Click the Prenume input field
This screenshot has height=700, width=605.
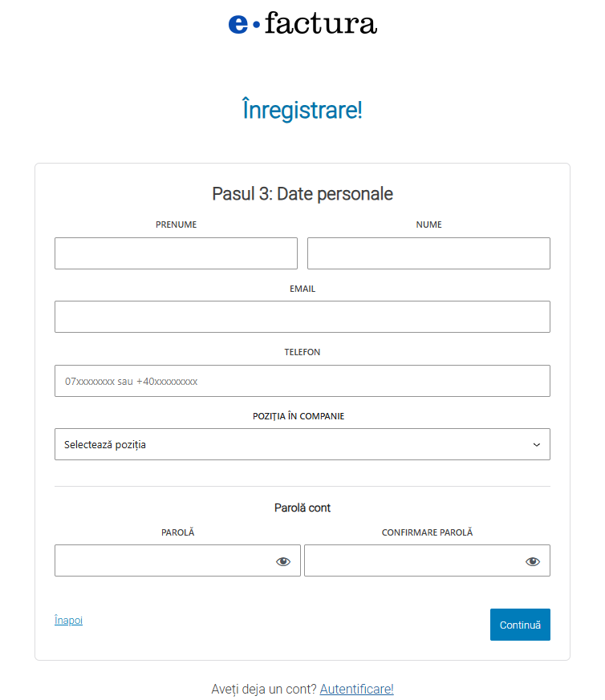[x=176, y=253]
